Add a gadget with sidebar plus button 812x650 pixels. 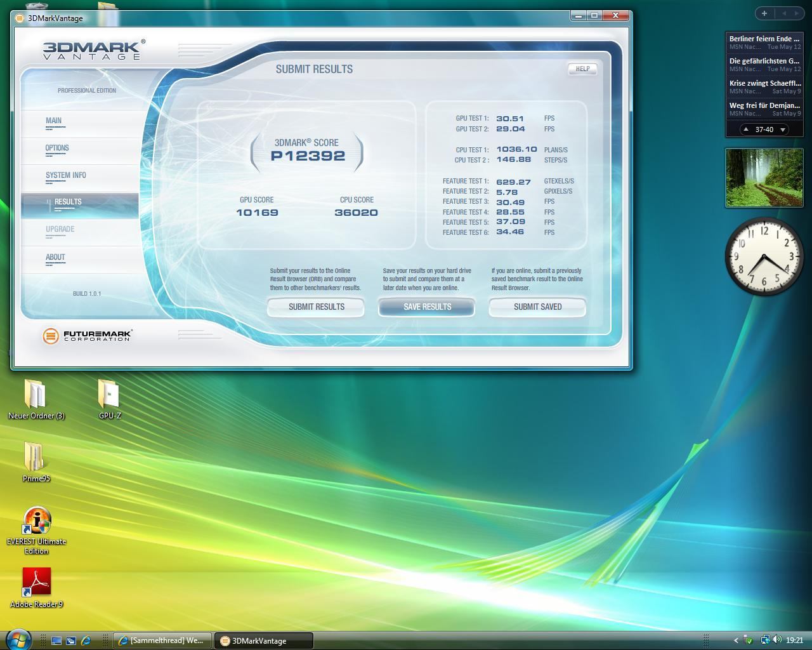(764, 13)
